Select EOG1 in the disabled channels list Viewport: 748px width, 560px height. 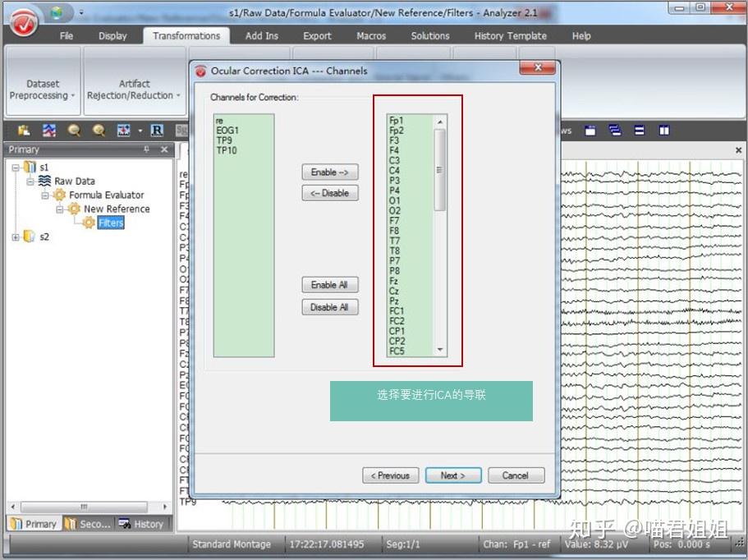click(x=227, y=131)
